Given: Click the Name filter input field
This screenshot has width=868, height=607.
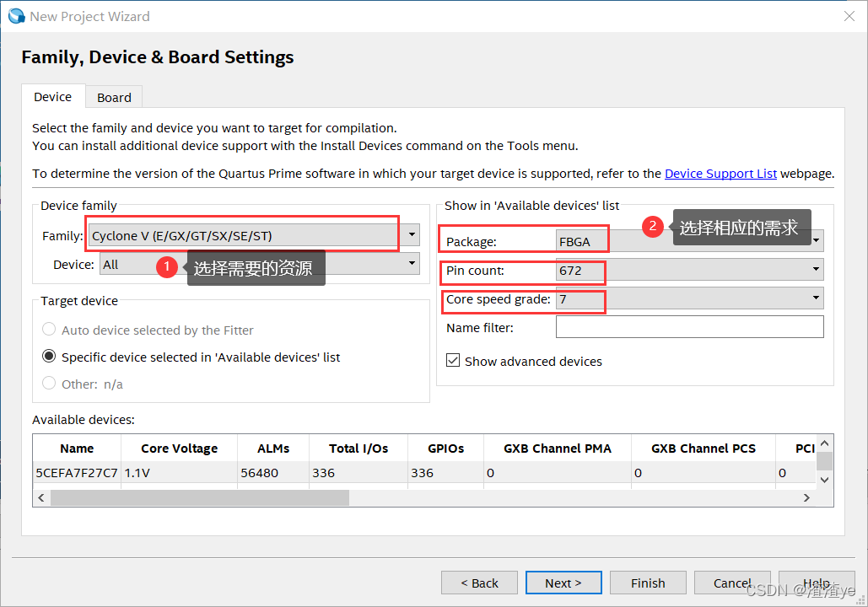Looking at the screenshot, I should [x=689, y=327].
